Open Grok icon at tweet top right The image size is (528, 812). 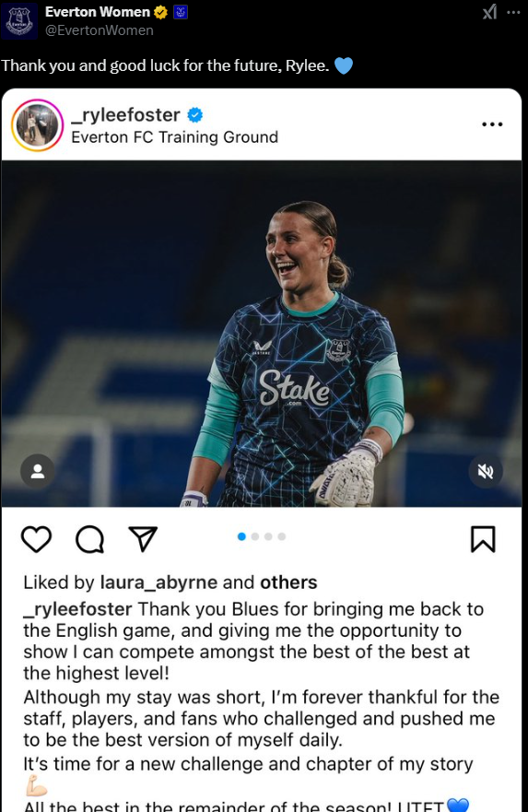tap(489, 12)
